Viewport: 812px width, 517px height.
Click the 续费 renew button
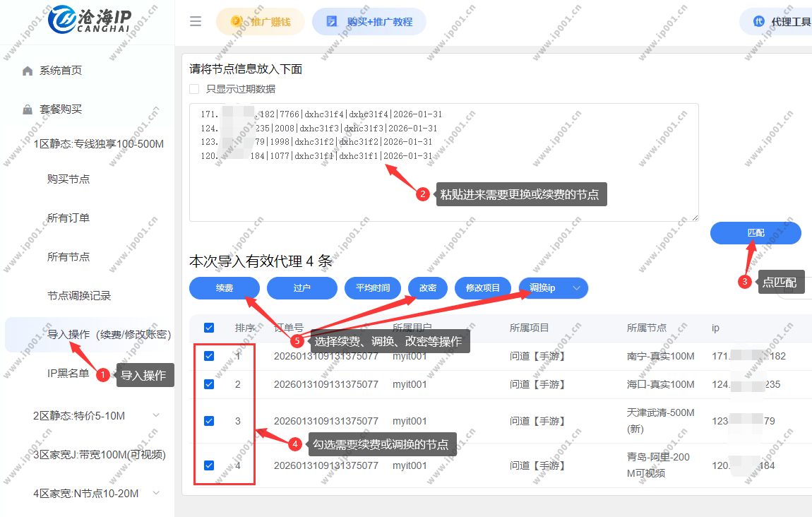click(x=225, y=288)
